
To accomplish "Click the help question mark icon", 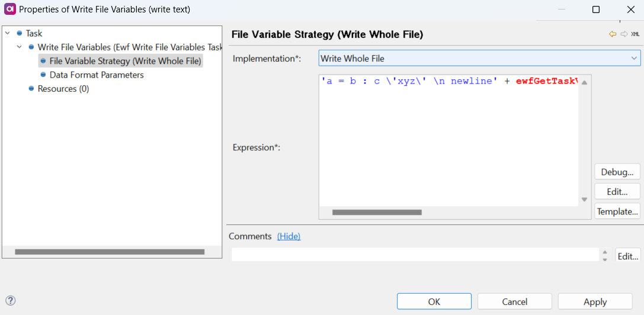I will (10, 301).
